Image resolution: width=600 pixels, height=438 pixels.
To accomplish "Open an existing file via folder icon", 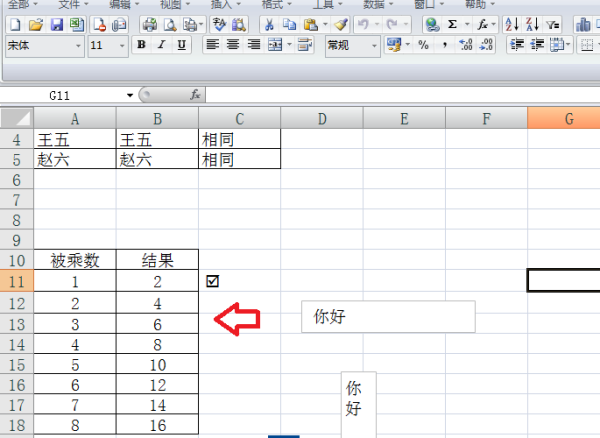I will click(x=36, y=25).
